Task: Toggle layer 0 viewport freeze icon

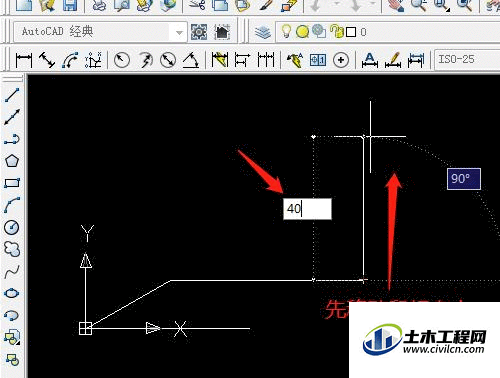Action: point(319,32)
